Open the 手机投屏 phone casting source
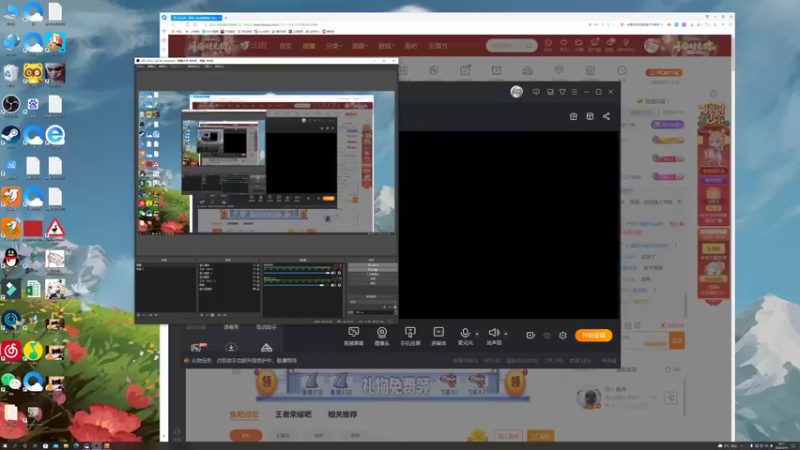The height and width of the screenshot is (450, 800). tap(410, 336)
